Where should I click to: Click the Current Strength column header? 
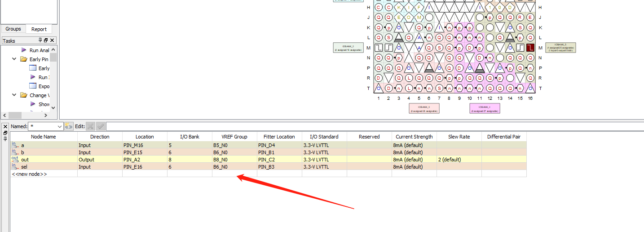click(x=414, y=137)
